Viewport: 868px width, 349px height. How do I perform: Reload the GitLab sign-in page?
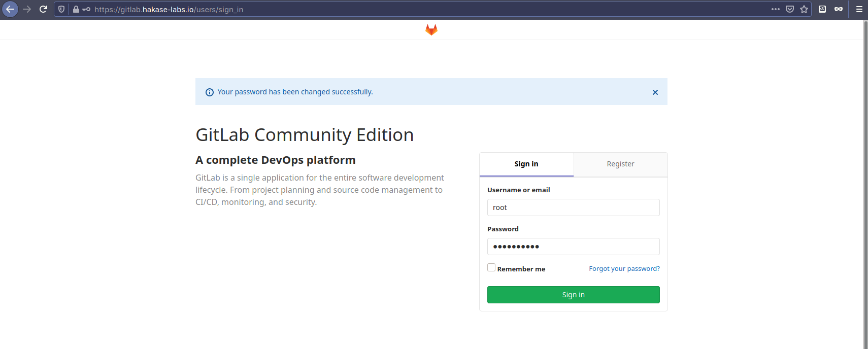pos(44,9)
